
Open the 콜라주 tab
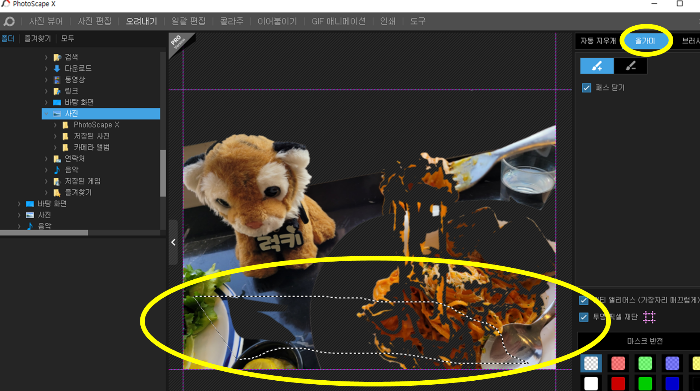click(x=231, y=21)
